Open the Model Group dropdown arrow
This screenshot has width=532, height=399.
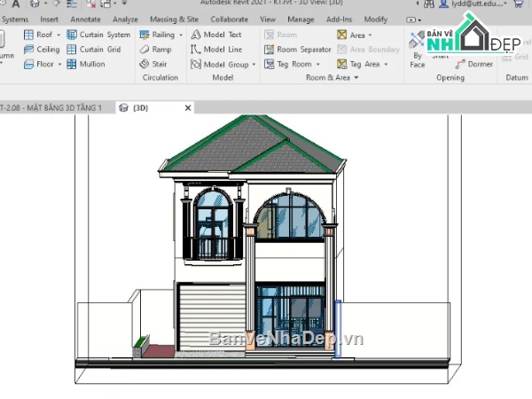[254, 65]
